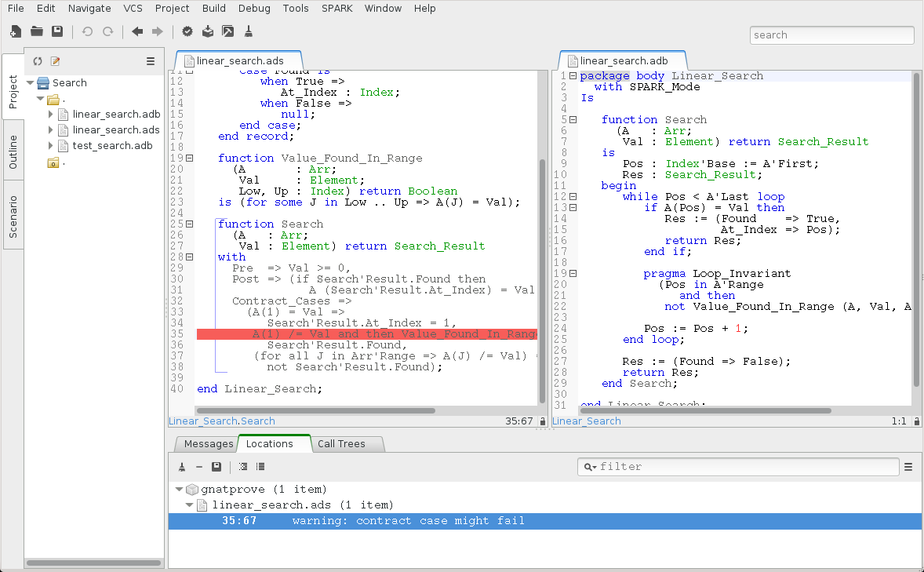924x572 pixels.
Task: Click the build all toolbar icon
Action: coord(208,31)
